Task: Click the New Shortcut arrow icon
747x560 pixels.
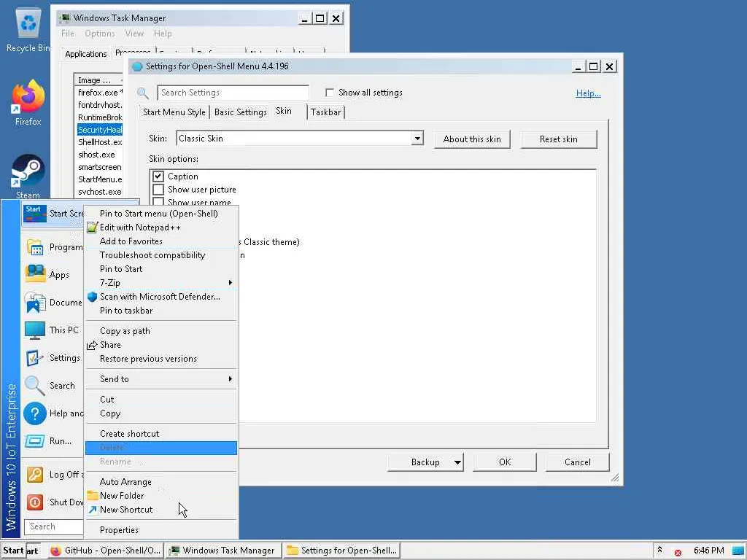Action: tap(93, 510)
